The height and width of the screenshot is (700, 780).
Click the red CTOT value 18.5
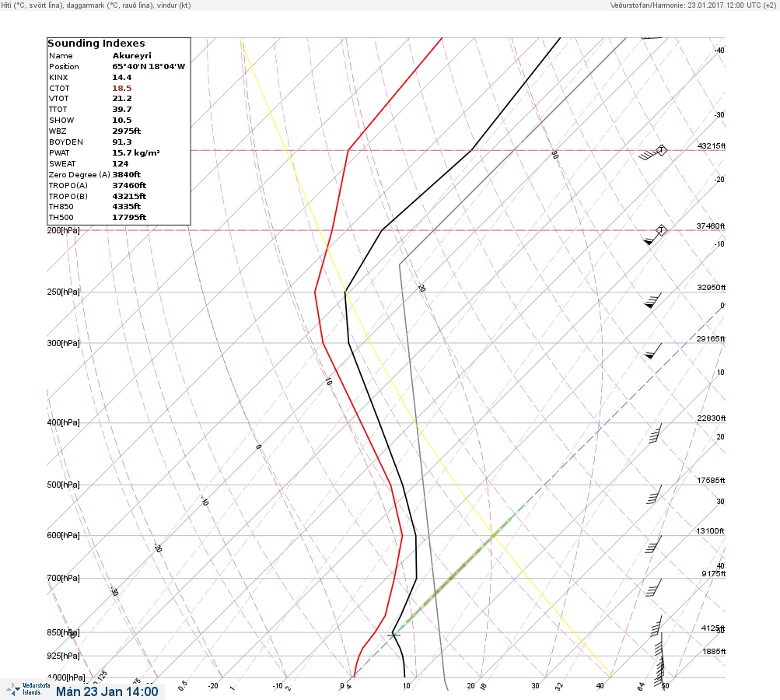[122, 88]
